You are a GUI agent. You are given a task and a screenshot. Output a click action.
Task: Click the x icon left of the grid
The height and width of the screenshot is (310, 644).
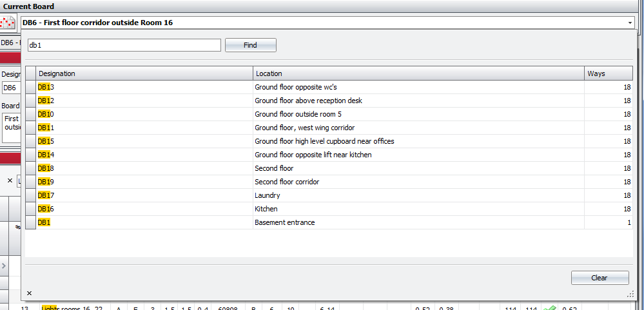click(10, 181)
